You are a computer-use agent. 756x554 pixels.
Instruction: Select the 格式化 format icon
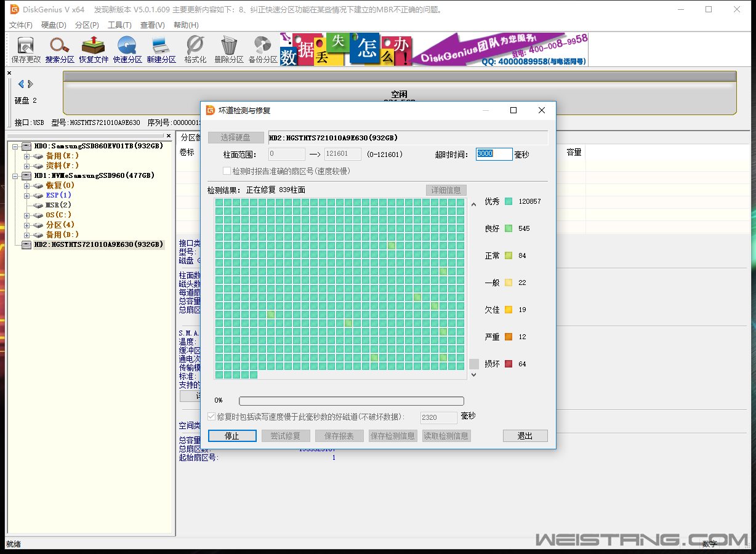[195, 49]
